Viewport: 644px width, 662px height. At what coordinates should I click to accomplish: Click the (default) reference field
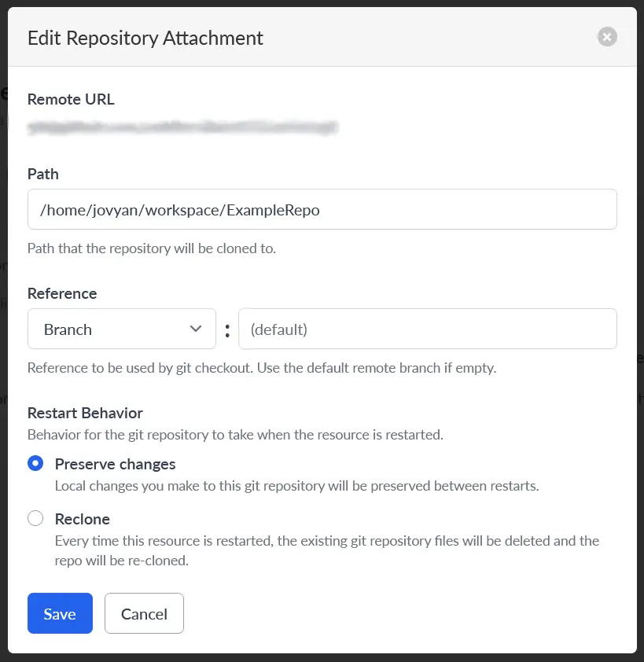coord(428,329)
